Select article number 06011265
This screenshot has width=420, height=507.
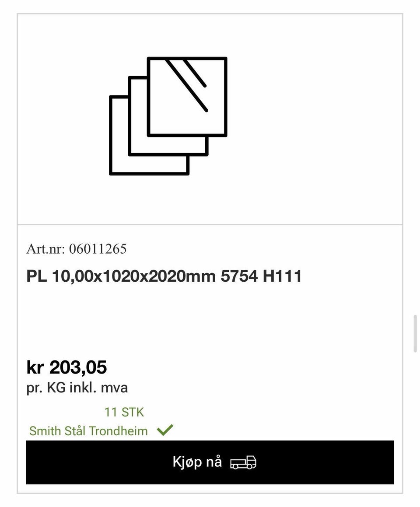(98, 248)
